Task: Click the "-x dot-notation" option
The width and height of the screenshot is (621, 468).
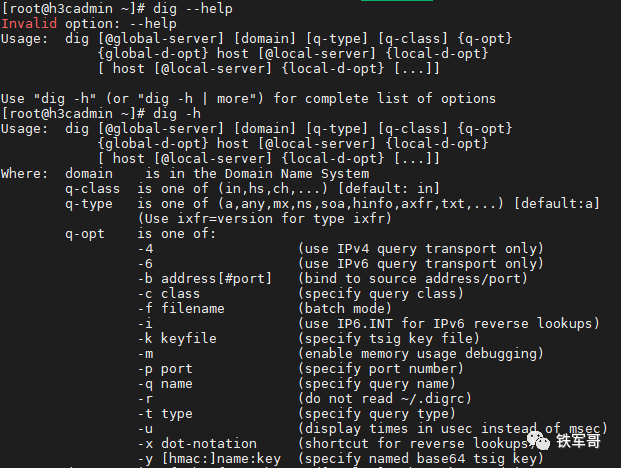Action: (x=197, y=444)
